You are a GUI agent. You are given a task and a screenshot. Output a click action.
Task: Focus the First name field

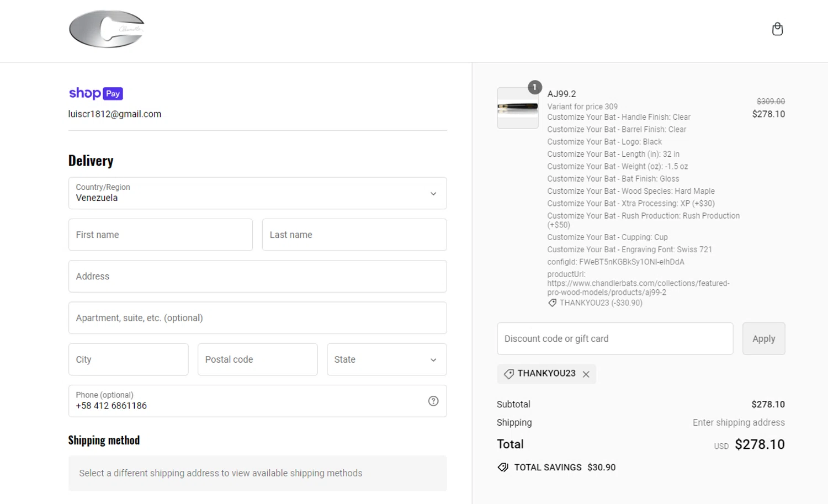[x=161, y=235]
